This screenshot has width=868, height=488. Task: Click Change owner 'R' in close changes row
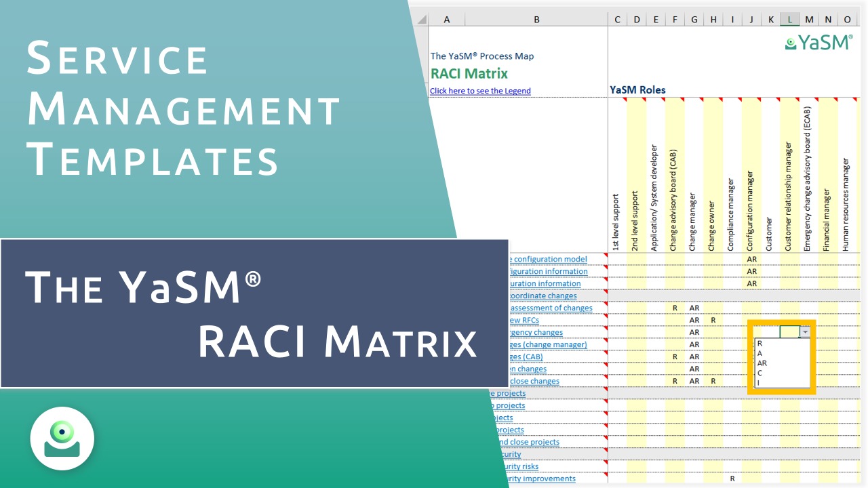click(x=713, y=381)
